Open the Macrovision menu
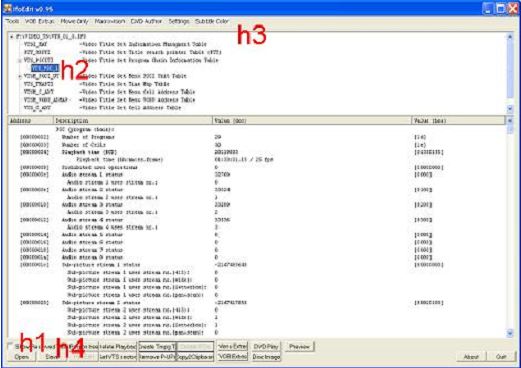This screenshot has width=521, height=368. click(x=110, y=21)
